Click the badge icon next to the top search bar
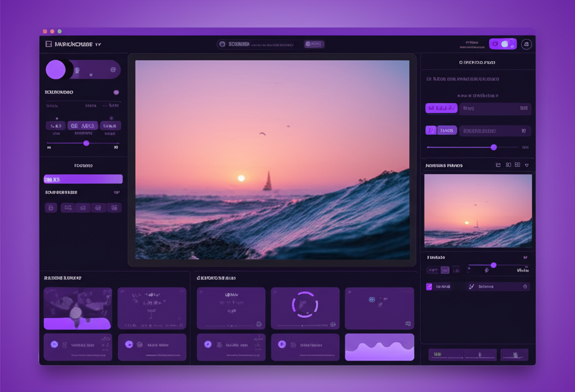The width and height of the screenshot is (575, 392). pyautogui.click(x=314, y=43)
